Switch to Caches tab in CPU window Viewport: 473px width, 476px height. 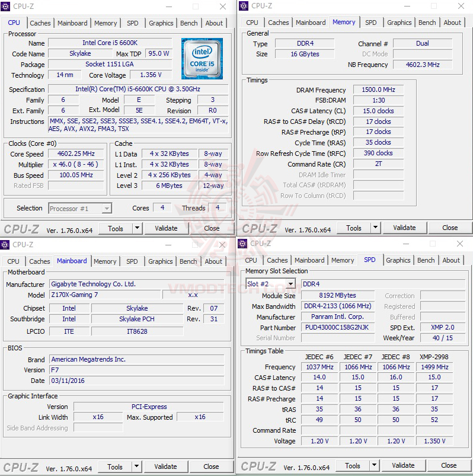(x=40, y=23)
